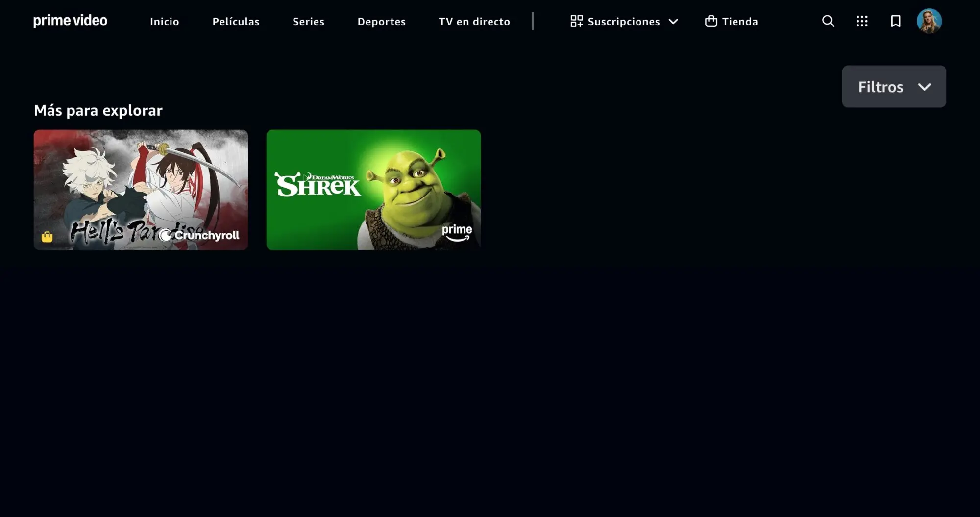Click the Crunchyroll logo on the anime card
The width and height of the screenshot is (980, 517).
(199, 235)
